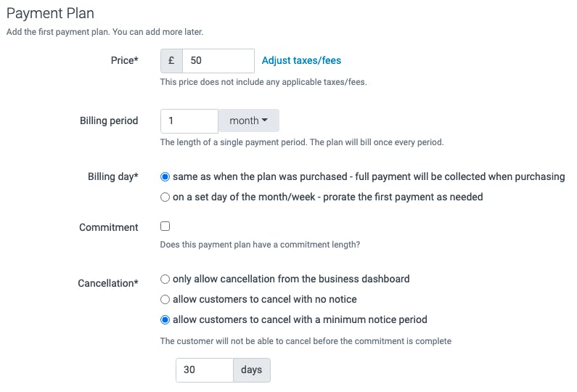Focus the billing period number field

(x=189, y=121)
